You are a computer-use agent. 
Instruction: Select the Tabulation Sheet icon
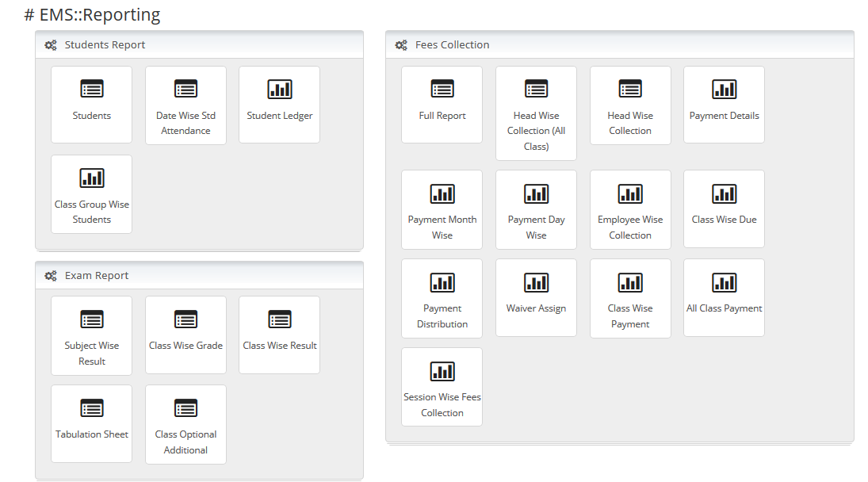pyautogui.click(x=92, y=408)
